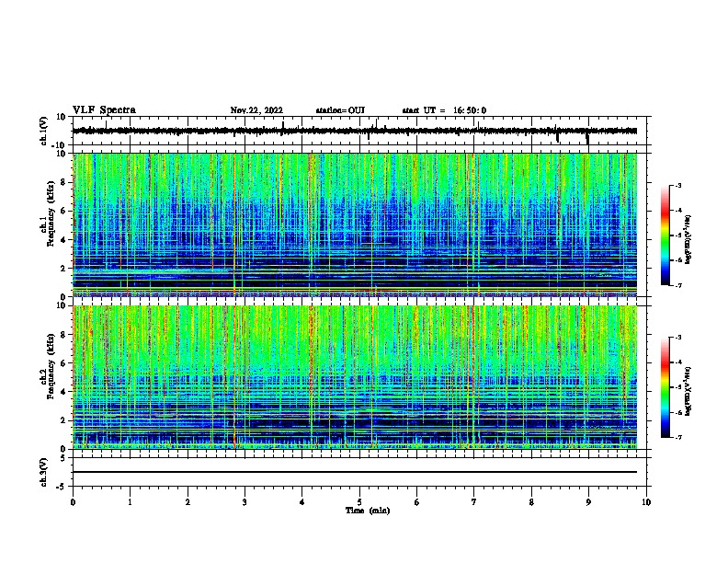
Task: Select the ch.2 colorbar log(PSD) unit label
Action: click(688, 391)
